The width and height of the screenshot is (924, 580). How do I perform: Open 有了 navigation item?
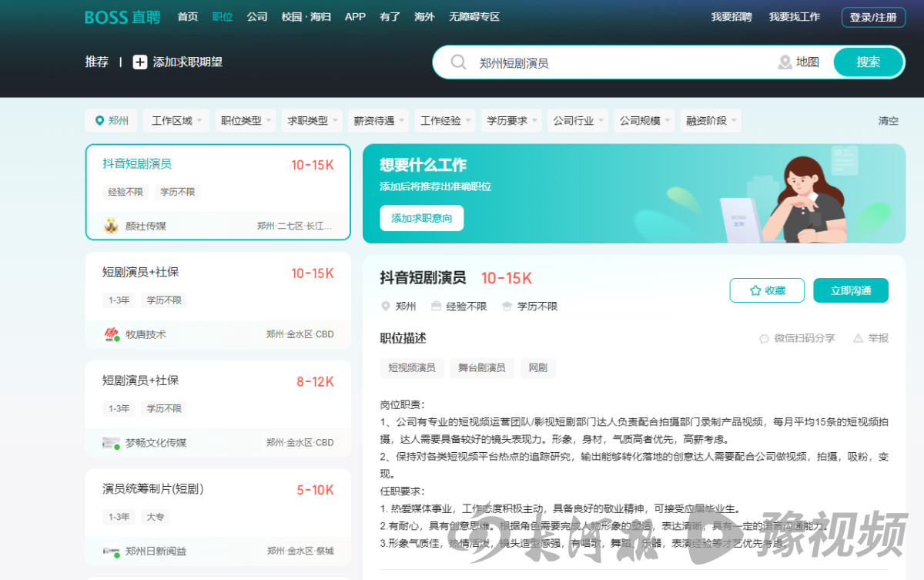tap(390, 17)
